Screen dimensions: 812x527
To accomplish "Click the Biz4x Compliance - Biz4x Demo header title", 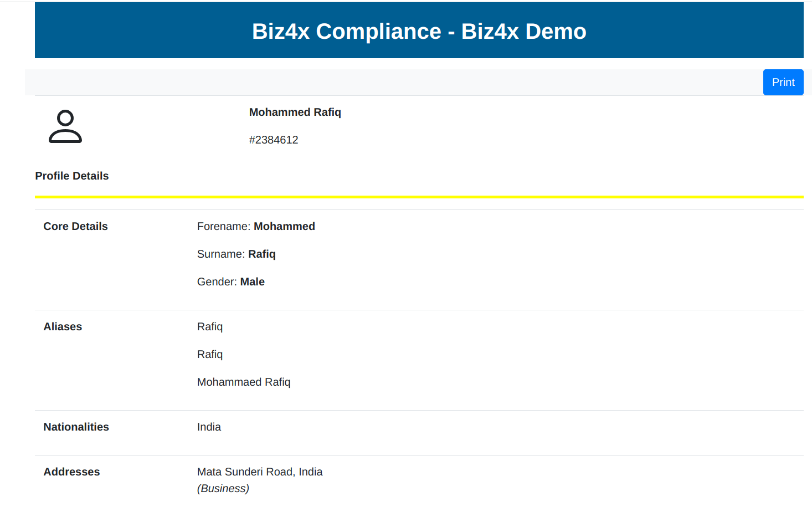I will click(x=419, y=31).
